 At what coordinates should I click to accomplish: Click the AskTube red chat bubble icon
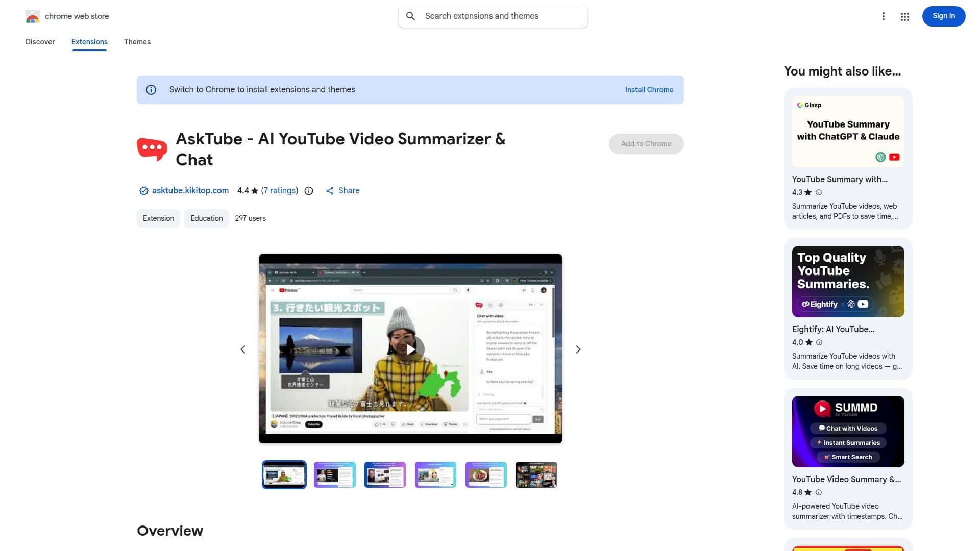click(152, 149)
